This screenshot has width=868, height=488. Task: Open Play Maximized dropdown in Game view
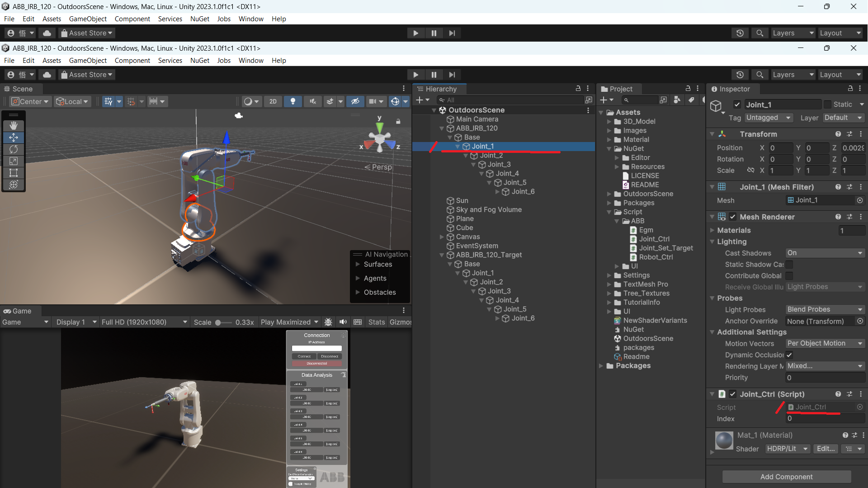pos(289,322)
